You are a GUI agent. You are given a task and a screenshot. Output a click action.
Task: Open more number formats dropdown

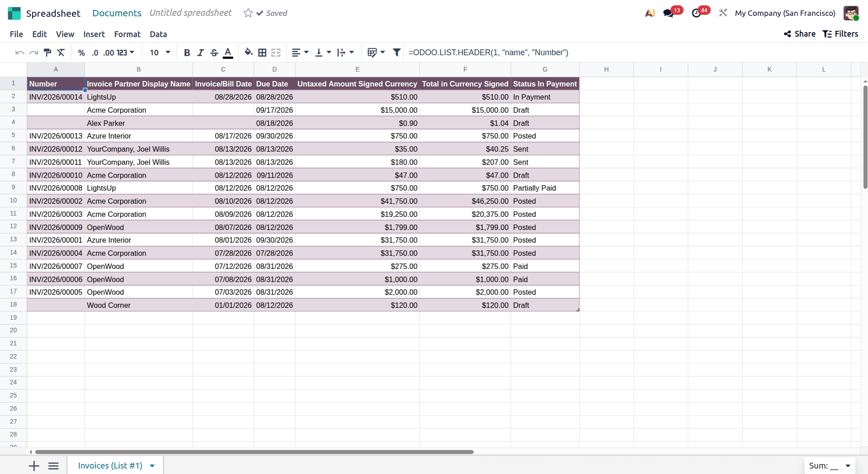point(126,53)
